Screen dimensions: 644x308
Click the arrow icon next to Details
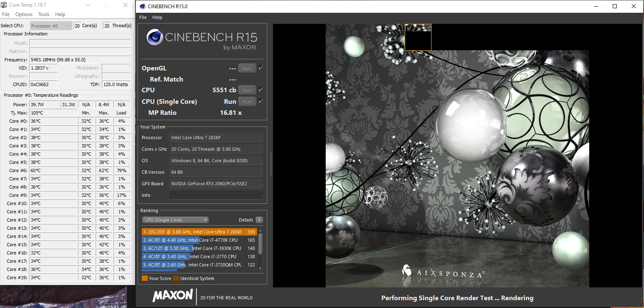click(259, 220)
